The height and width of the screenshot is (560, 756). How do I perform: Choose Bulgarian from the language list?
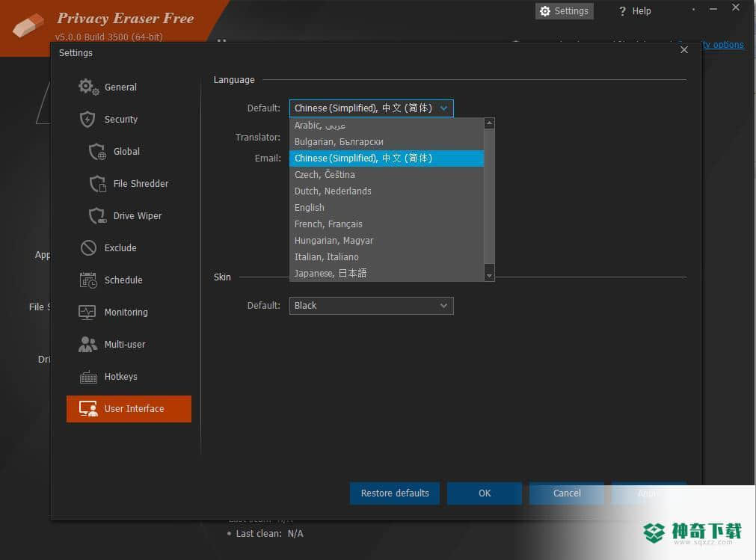387,142
